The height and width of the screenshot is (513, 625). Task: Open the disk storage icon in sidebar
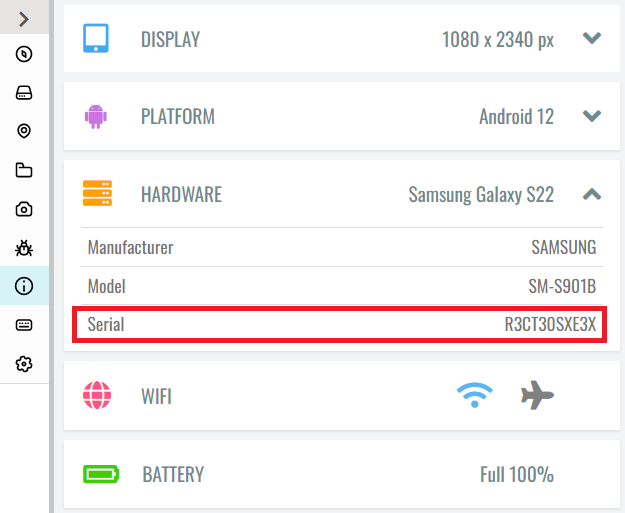[24, 93]
